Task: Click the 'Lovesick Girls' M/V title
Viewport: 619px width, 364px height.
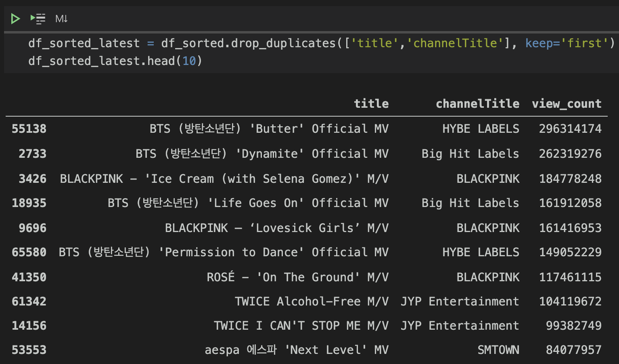Action: pos(277,228)
